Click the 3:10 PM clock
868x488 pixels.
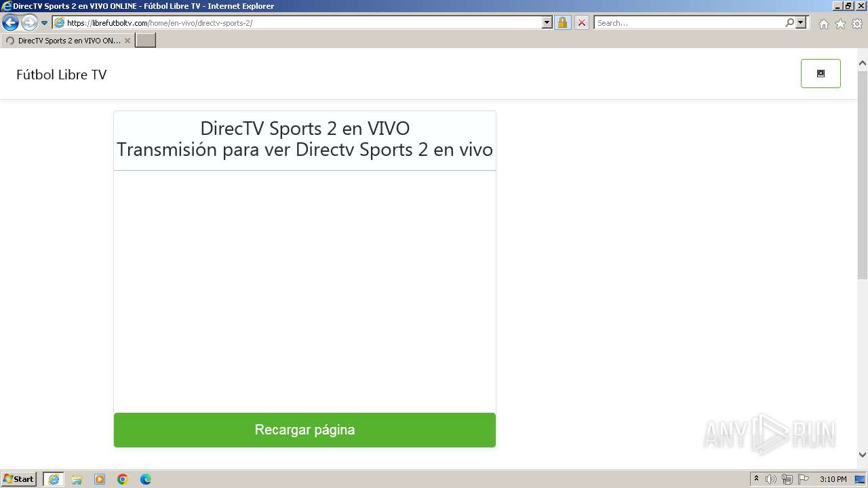(x=833, y=479)
